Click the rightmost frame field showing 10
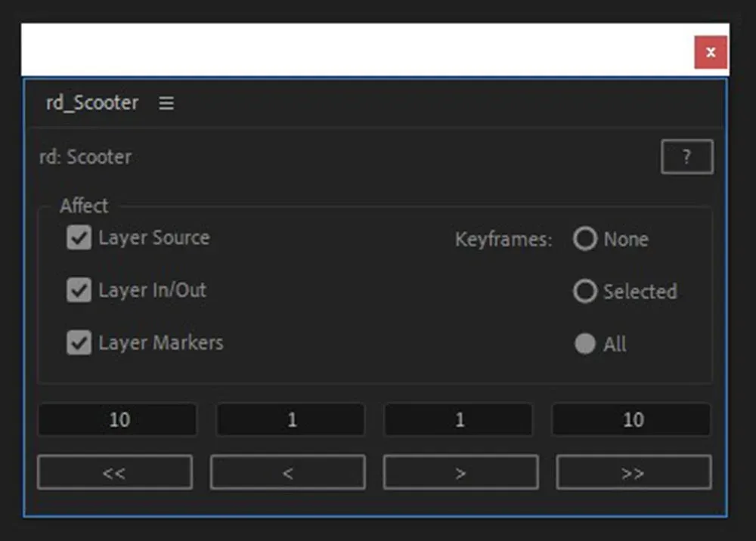The height and width of the screenshot is (541, 756). click(631, 419)
